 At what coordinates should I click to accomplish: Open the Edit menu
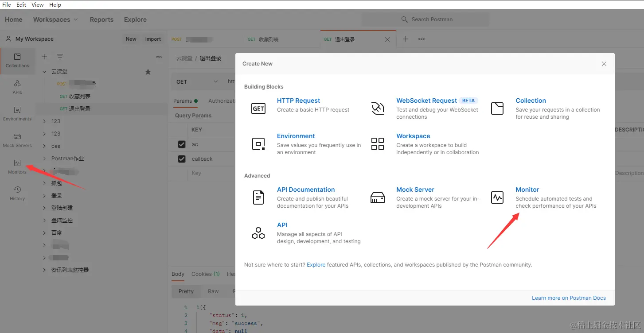21,4
